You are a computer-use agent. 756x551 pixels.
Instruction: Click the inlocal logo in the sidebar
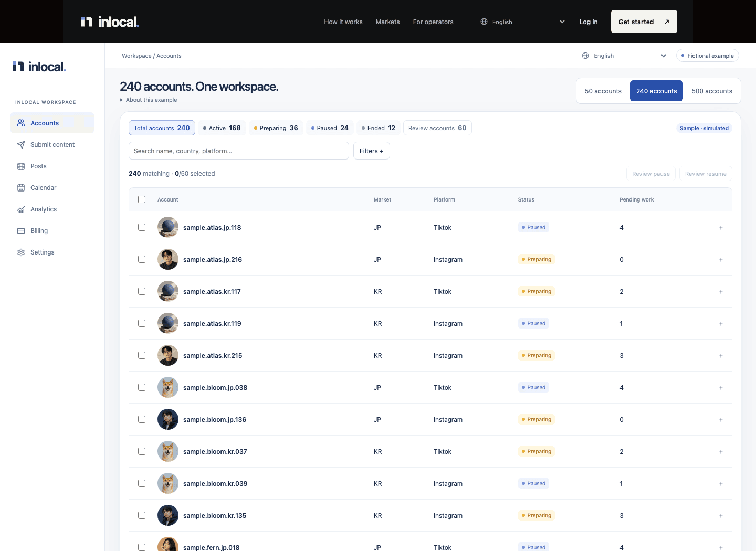click(39, 67)
